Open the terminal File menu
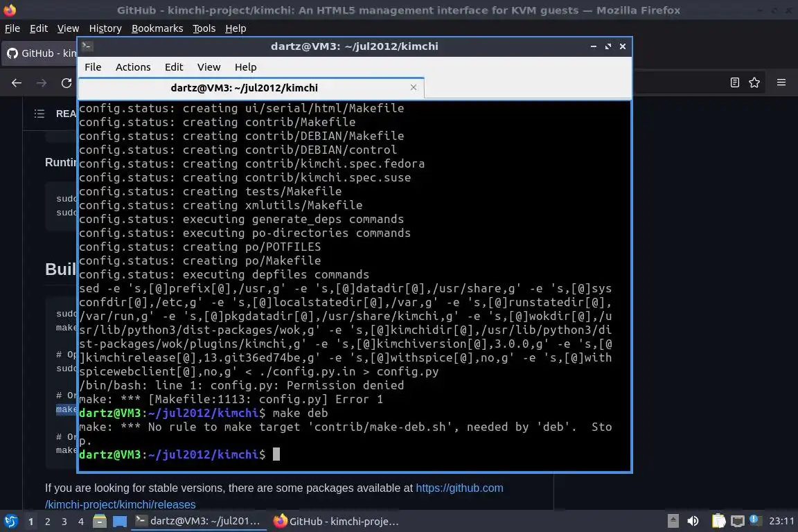798x532 pixels. tap(93, 67)
